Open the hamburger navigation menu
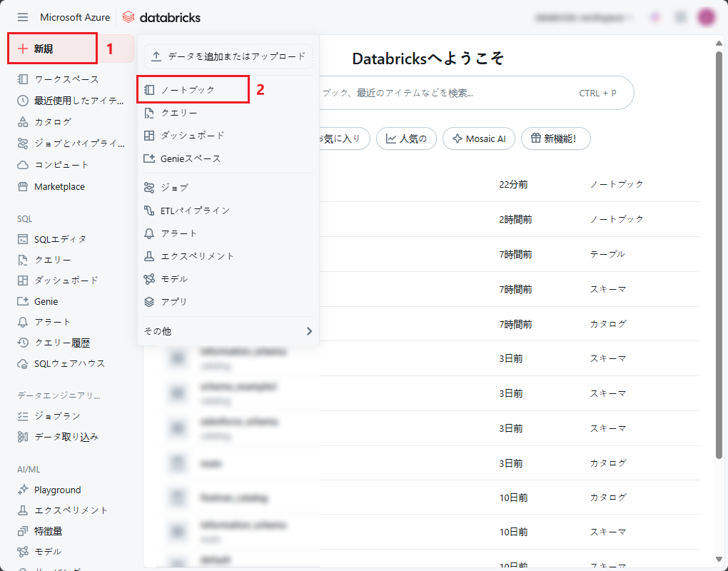This screenshot has width=728, height=571. pyautogui.click(x=23, y=17)
